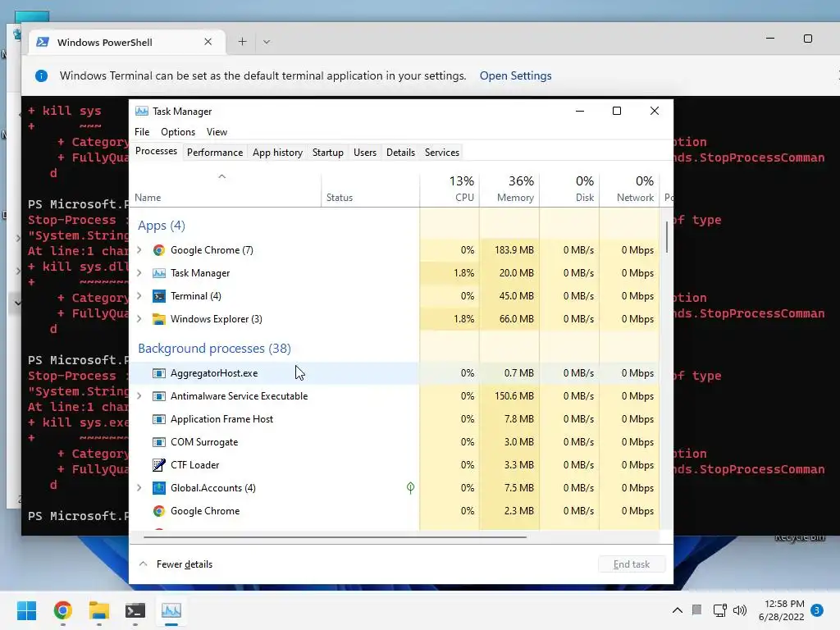The image size is (840, 630).
Task: Click the Task Manager title bar icon
Action: pyautogui.click(x=141, y=111)
